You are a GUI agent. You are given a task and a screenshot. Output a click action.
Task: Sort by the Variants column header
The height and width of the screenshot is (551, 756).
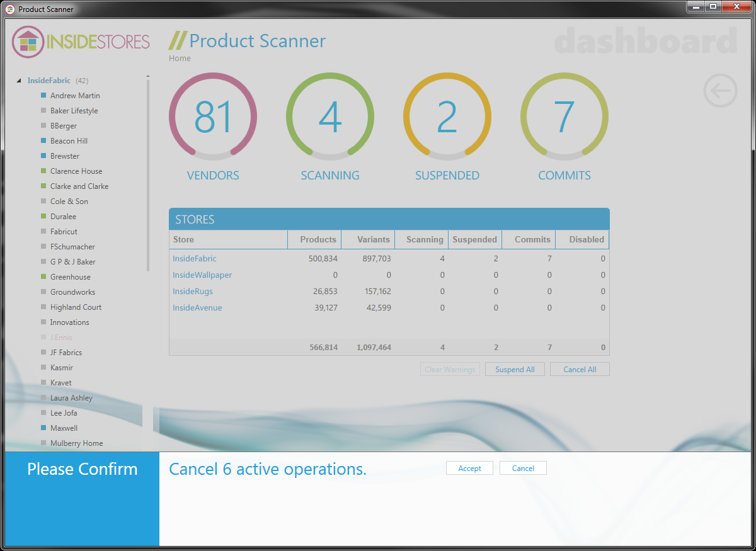click(368, 240)
